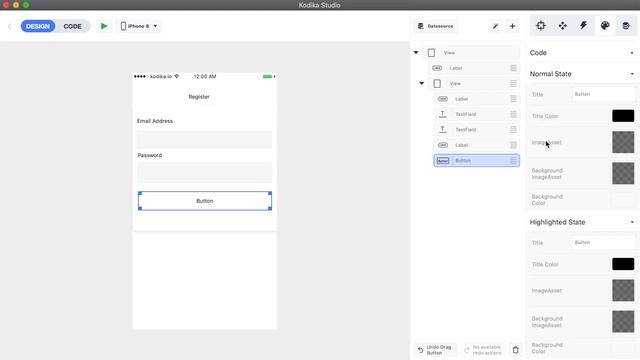Choose Normal State Background ImageAsset thumbnail
Screen dimensions: 640x360
pyautogui.click(x=623, y=173)
